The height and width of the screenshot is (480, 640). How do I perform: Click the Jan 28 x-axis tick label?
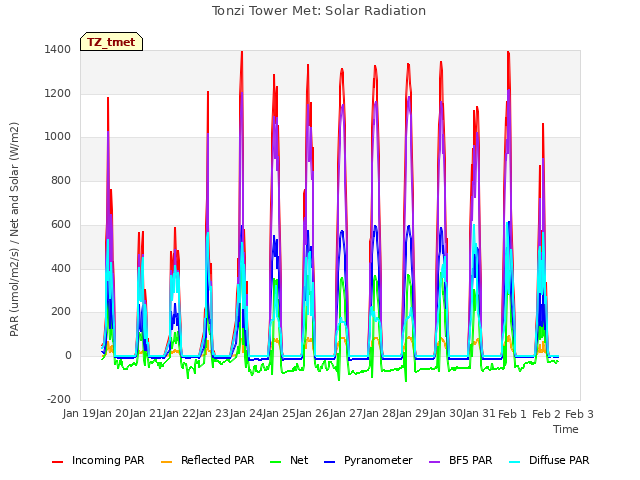[x=379, y=413]
